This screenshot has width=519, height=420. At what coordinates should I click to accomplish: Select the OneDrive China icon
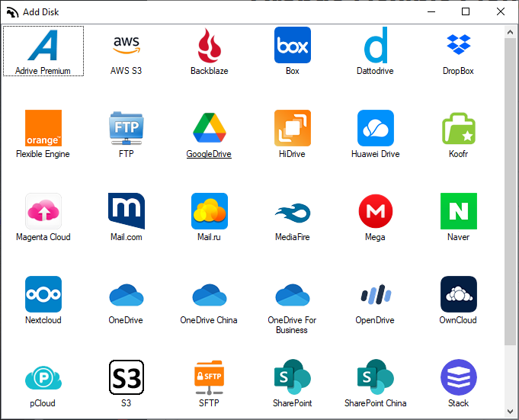click(209, 294)
